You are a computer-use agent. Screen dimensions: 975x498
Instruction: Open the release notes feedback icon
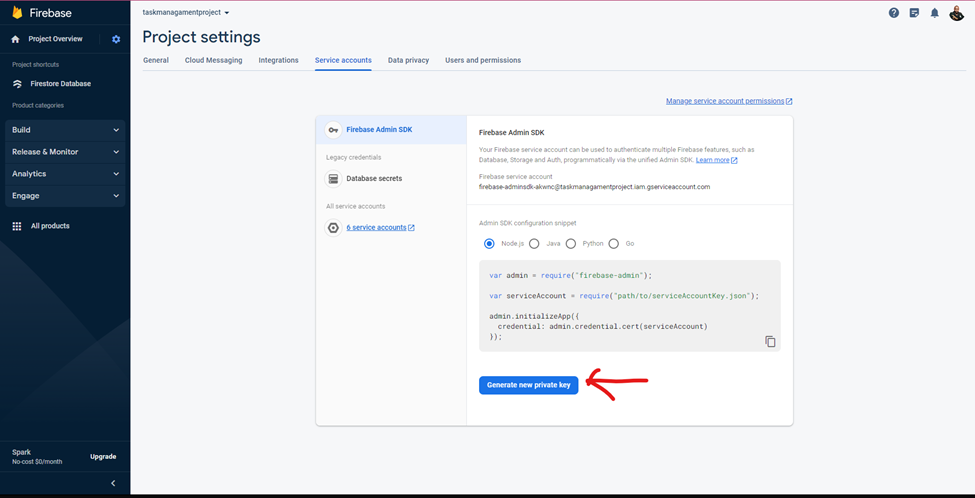pos(914,13)
